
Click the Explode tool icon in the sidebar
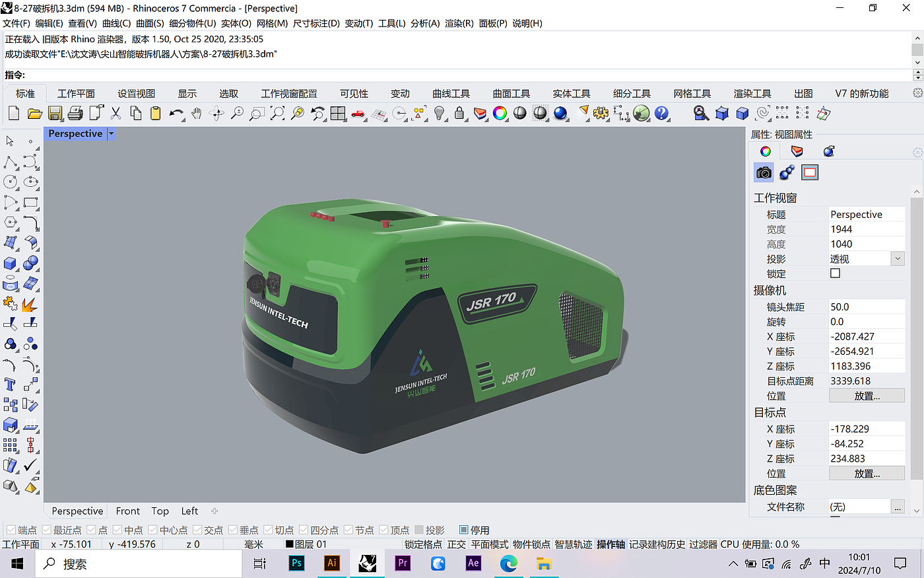[x=30, y=305]
